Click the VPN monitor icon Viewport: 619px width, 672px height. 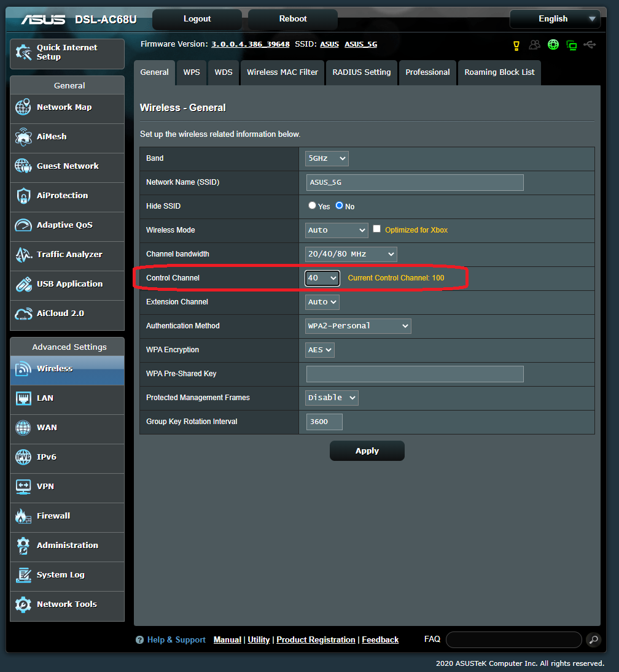tap(23, 487)
